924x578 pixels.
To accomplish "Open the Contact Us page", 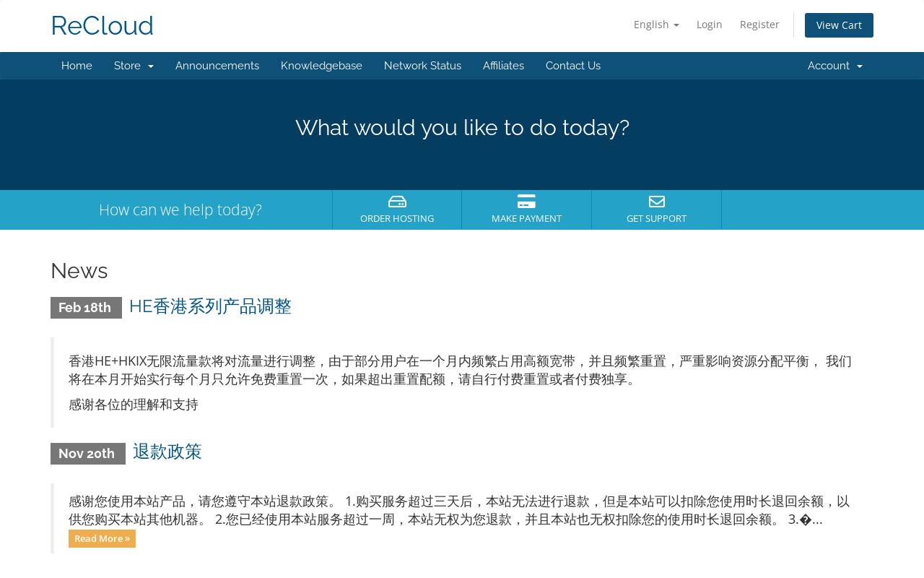I will click(573, 66).
